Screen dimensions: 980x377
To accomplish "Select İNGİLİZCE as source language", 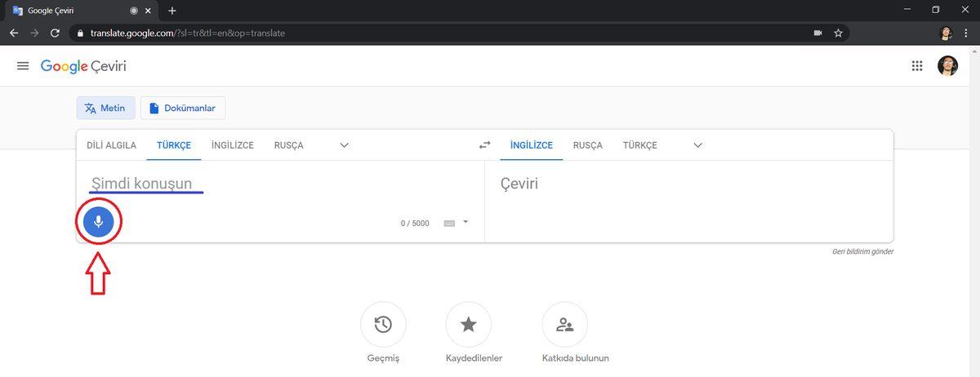I will [233, 145].
